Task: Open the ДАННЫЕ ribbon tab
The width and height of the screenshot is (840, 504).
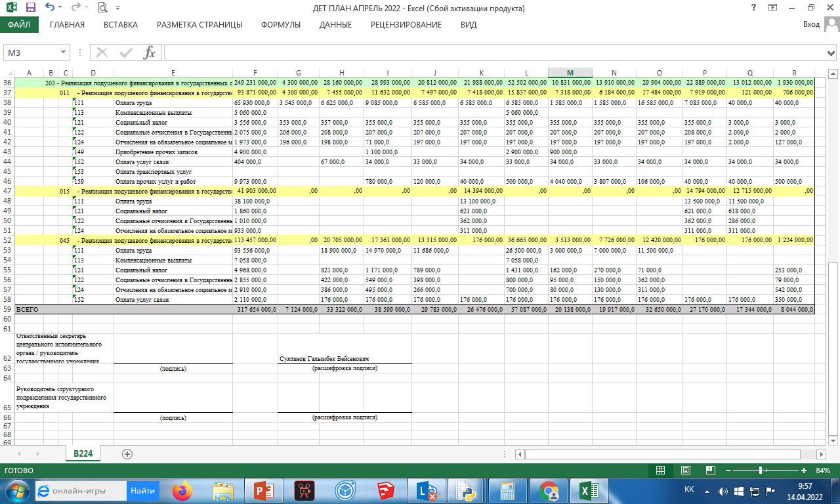Action: [335, 25]
